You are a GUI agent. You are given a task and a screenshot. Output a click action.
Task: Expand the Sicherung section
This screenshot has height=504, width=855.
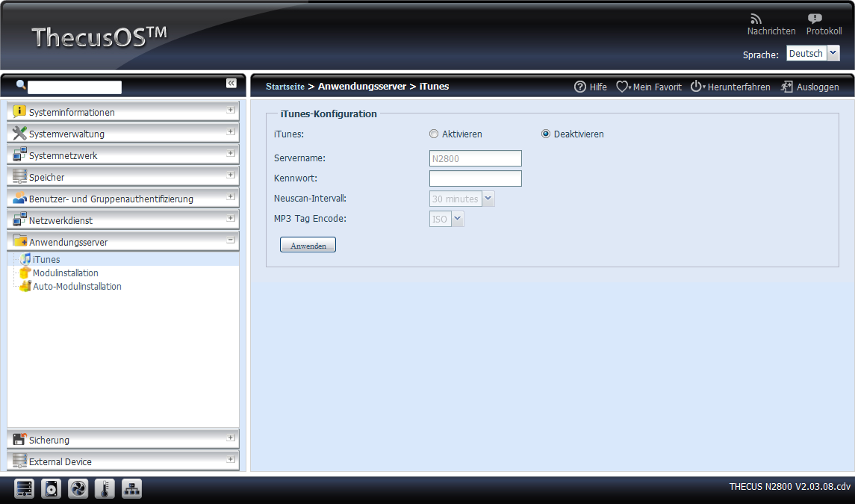coord(231,438)
